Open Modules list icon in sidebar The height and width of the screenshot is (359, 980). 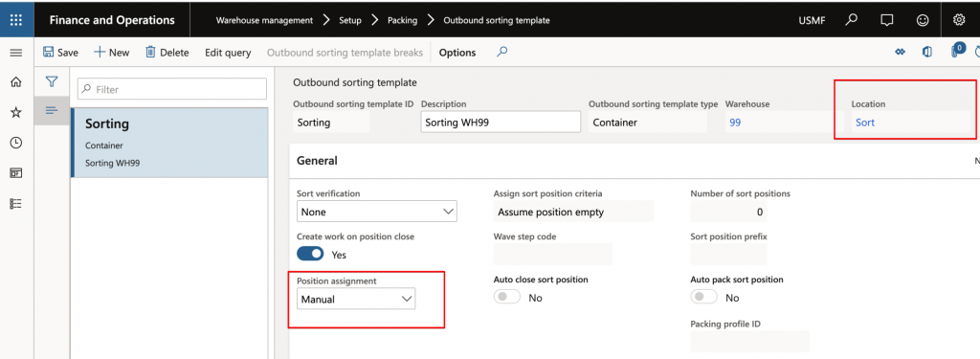(16, 203)
